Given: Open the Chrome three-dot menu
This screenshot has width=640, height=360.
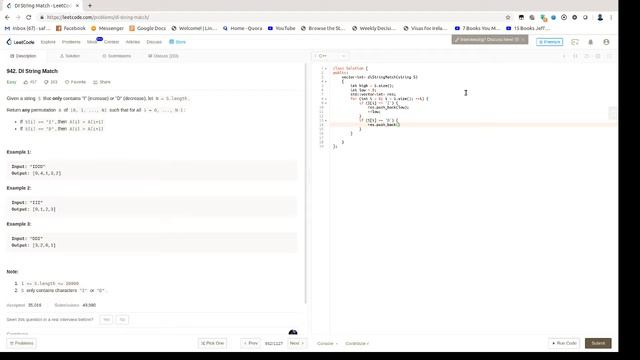Looking at the screenshot, I should pos(611,18).
